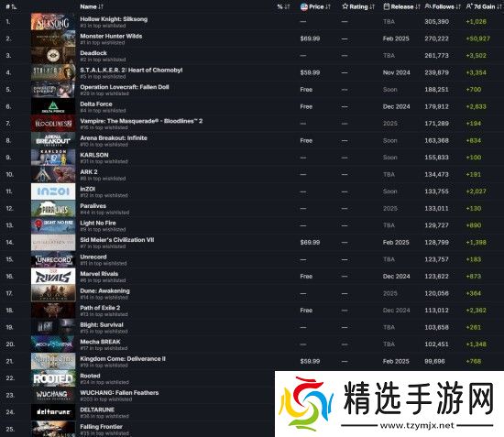
Task: Open the Paralives game link
Action: [93, 206]
